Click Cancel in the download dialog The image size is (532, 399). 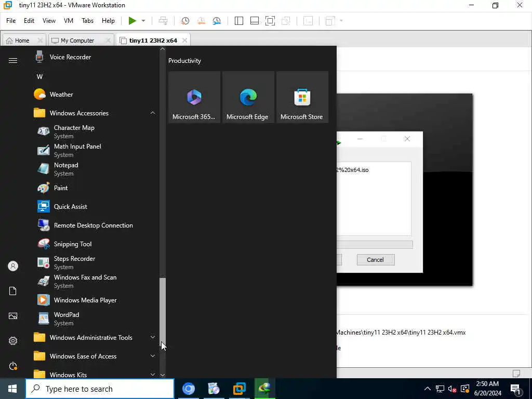[376, 260]
